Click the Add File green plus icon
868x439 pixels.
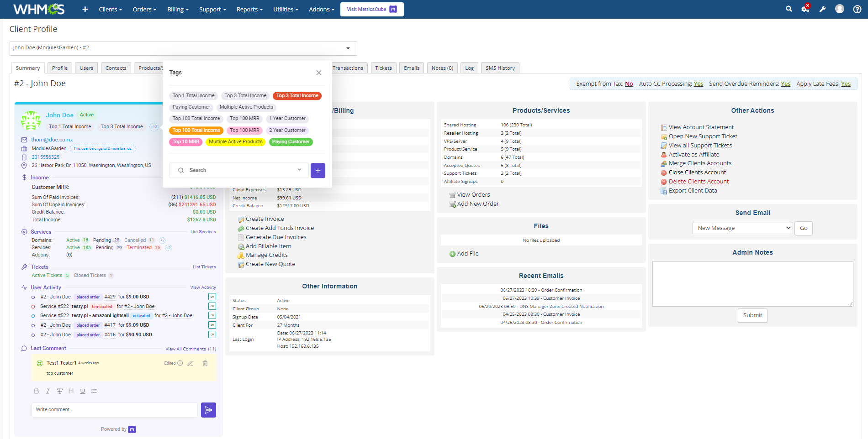point(452,254)
